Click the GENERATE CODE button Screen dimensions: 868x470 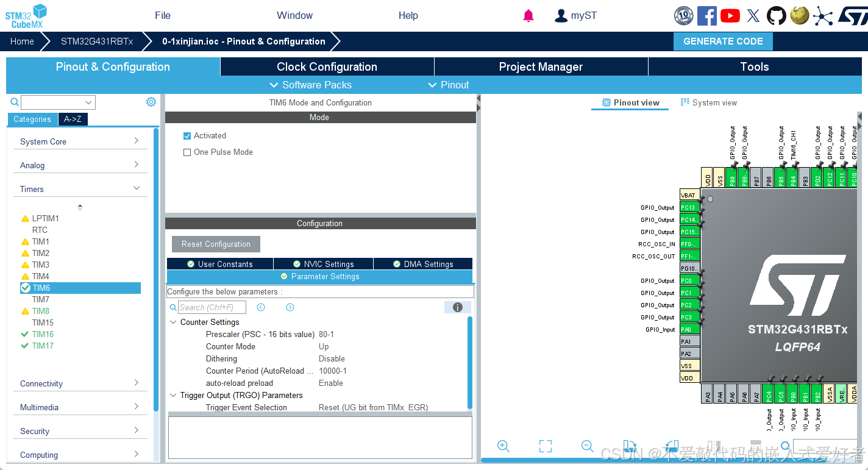click(x=723, y=41)
